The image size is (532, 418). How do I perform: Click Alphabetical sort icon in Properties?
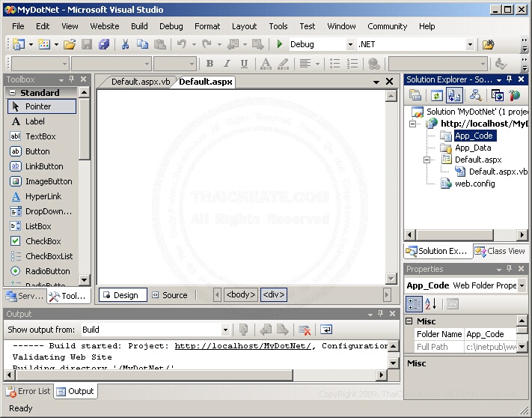coord(431,304)
